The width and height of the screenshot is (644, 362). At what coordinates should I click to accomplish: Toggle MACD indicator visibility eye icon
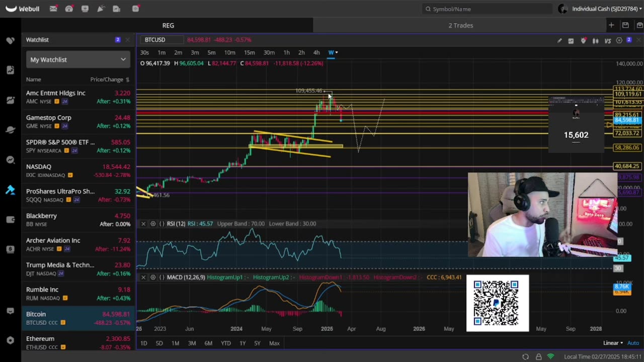pos(153,278)
